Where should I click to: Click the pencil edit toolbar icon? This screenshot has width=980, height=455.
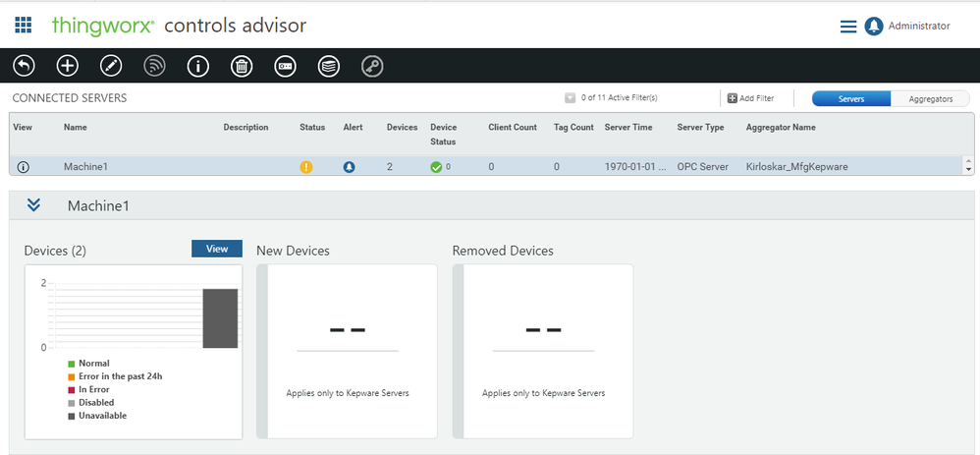111,66
